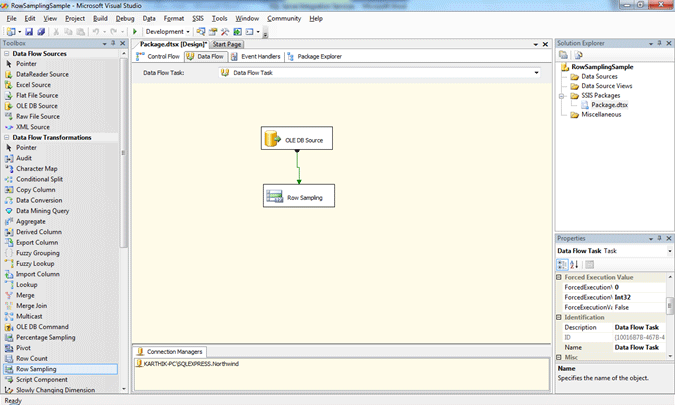Click the Save All icon in toolbar
The image size is (675, 405).
(x=41, y=31)
